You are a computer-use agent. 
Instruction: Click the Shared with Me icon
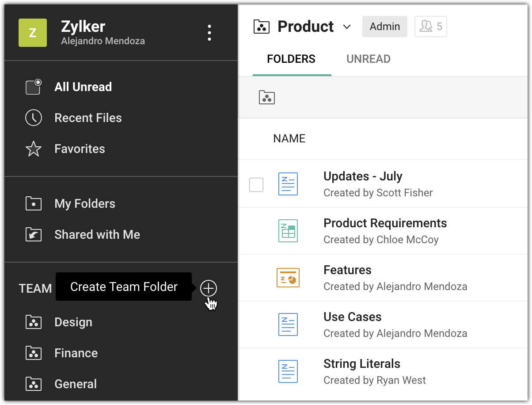coord(34,235)
